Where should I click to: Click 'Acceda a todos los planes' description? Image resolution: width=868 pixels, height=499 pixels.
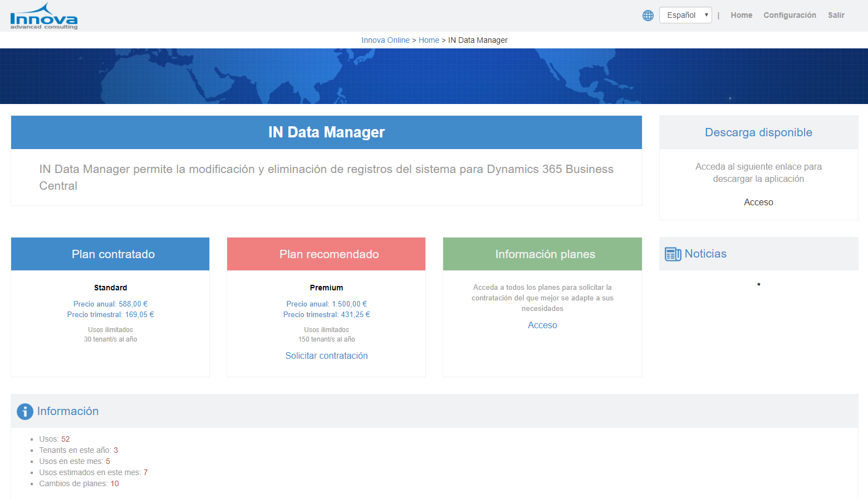point(542,298)
